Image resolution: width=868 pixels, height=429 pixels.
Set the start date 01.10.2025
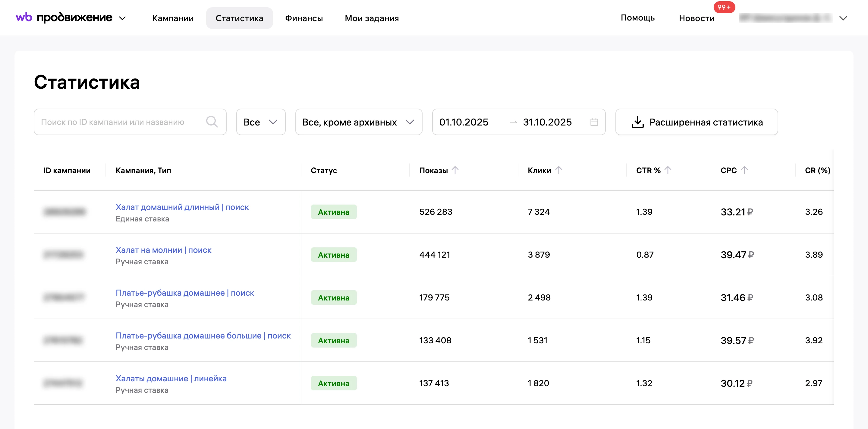pos(464,122)
